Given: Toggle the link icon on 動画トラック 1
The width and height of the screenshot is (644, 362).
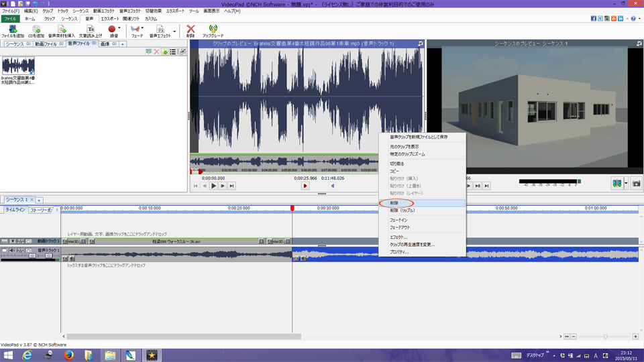Looking at the screenshot, I should tap(20, 241).
